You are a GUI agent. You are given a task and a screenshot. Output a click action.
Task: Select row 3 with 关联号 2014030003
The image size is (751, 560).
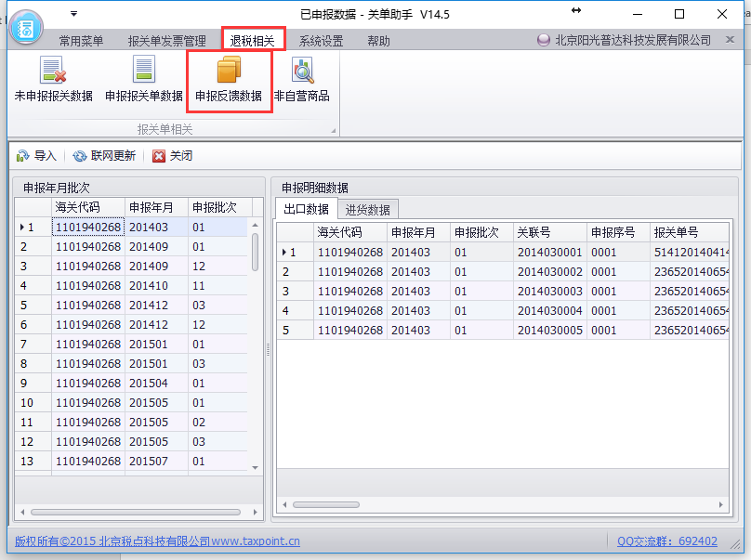pos(548,291)
